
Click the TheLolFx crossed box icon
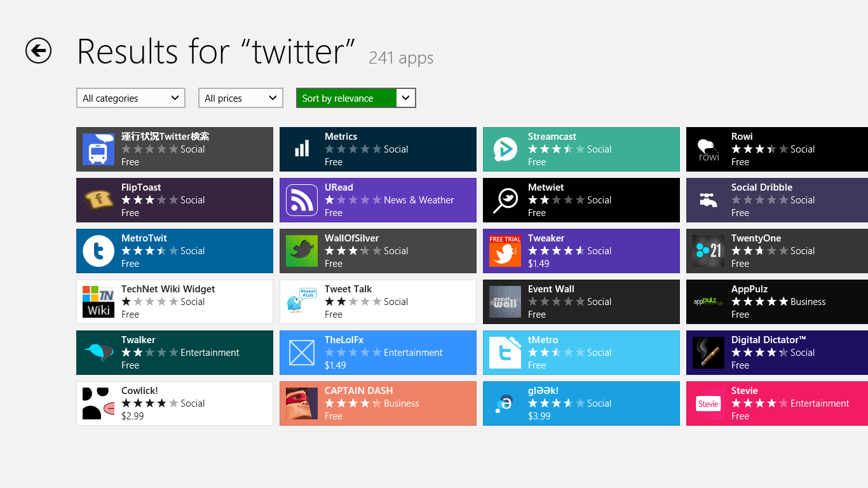(302, 353)
